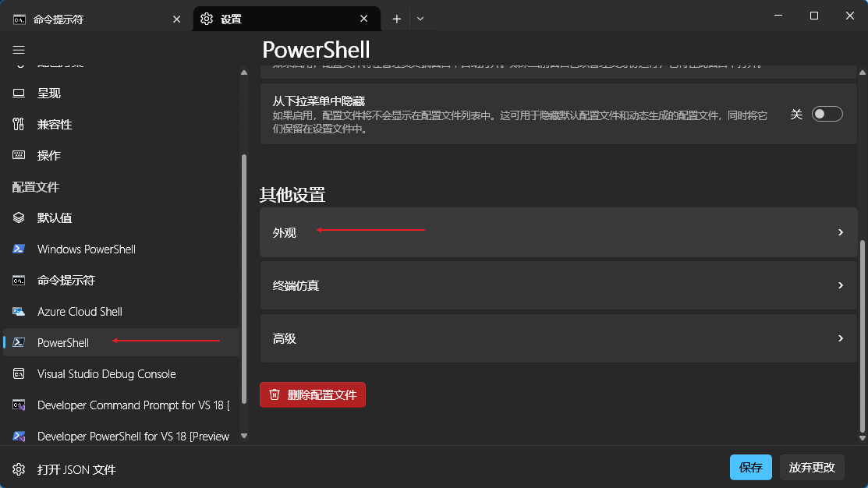Expand the 外观 settings section
Image resolution: width=868 pixels, height=488 pixels.
click(558, 232)
